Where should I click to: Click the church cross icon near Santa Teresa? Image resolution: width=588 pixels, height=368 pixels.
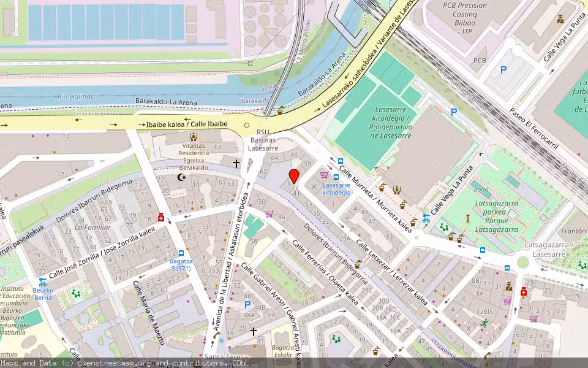point(254,332)
